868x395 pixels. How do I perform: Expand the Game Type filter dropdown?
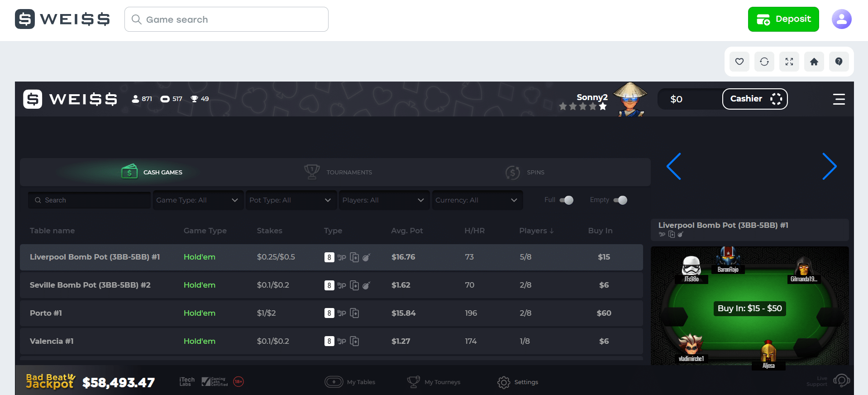[x=198, y=200]
